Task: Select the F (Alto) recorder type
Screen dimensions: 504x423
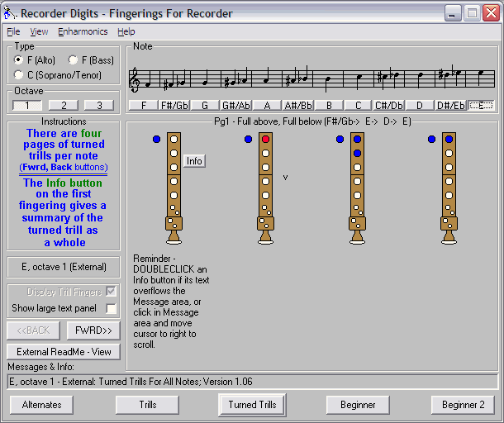Action: [x=19, y=59]
